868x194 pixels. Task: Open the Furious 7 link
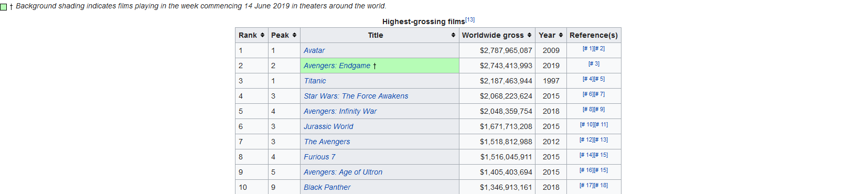coord(319,157)
